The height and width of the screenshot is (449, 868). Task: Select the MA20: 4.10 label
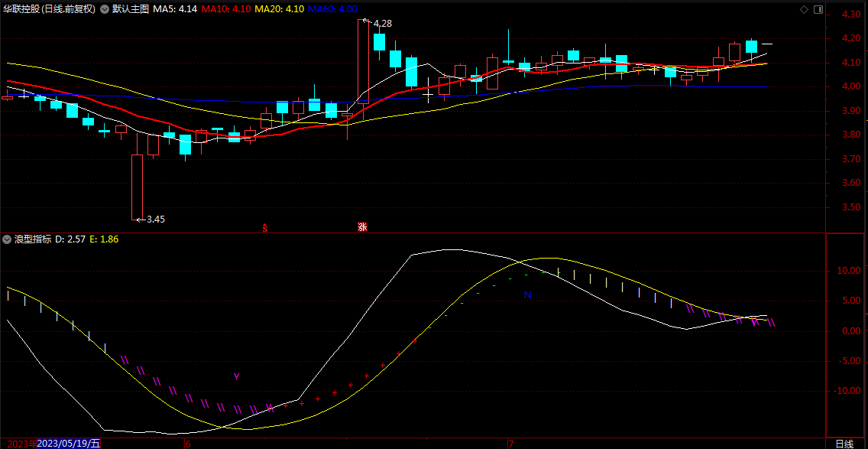279,9
